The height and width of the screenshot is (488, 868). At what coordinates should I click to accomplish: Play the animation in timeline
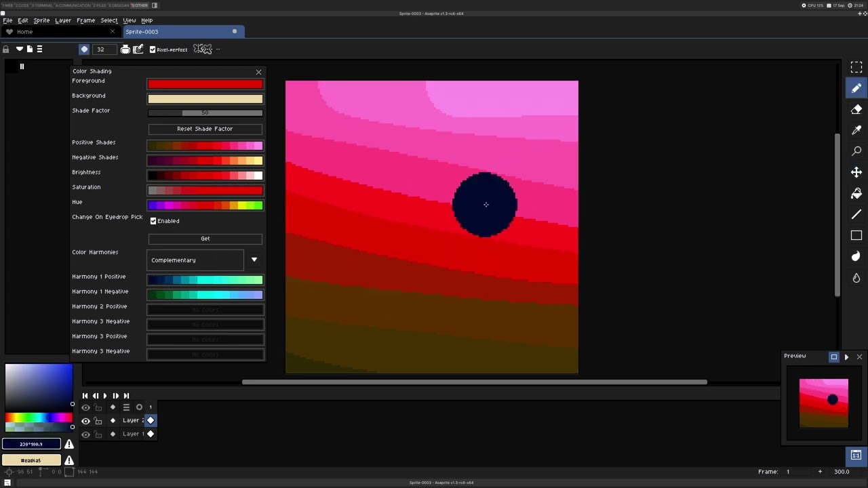click(105, 396)
